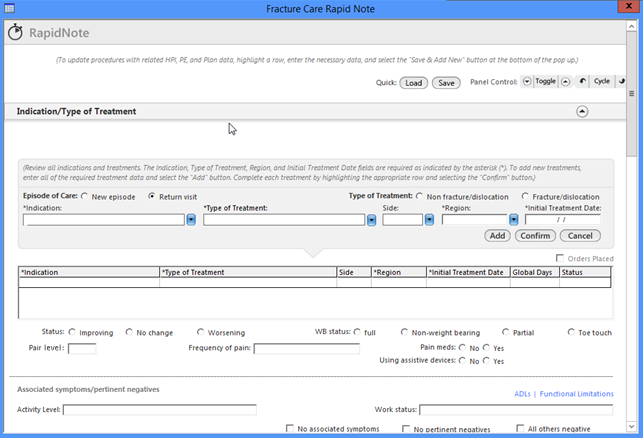Click the Cycle back curved arrow icon
643x438 pixels.
click(x=582, y=81)
